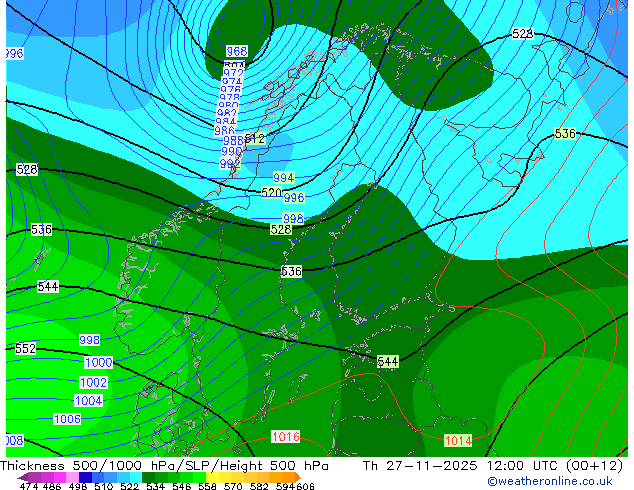The width and height of the screenshot is (634, 490).
Task: Pick the dark green legend swatch above 534
Action: (x=148, y=477)
